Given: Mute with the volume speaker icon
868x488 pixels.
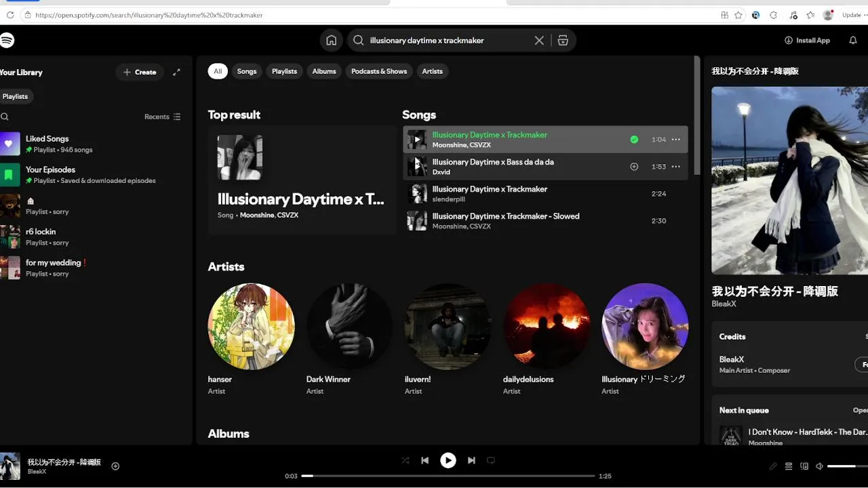Looking at the screenshot, I should click(819, 466).
